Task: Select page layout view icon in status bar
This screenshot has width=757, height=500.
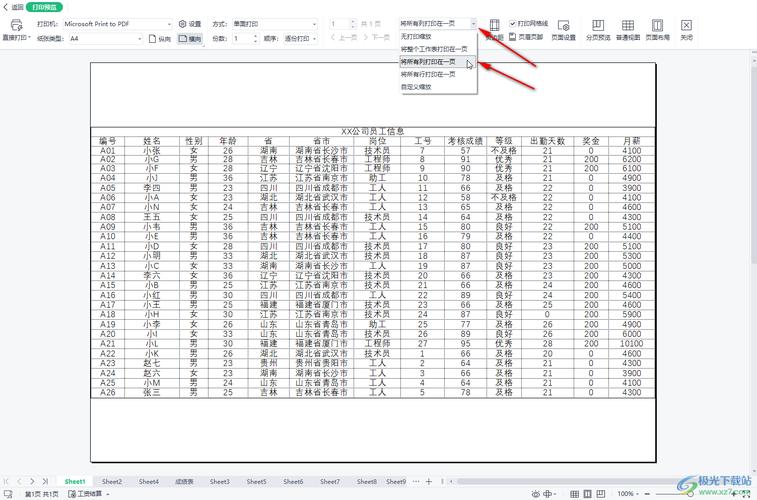Action: (588, 494)
